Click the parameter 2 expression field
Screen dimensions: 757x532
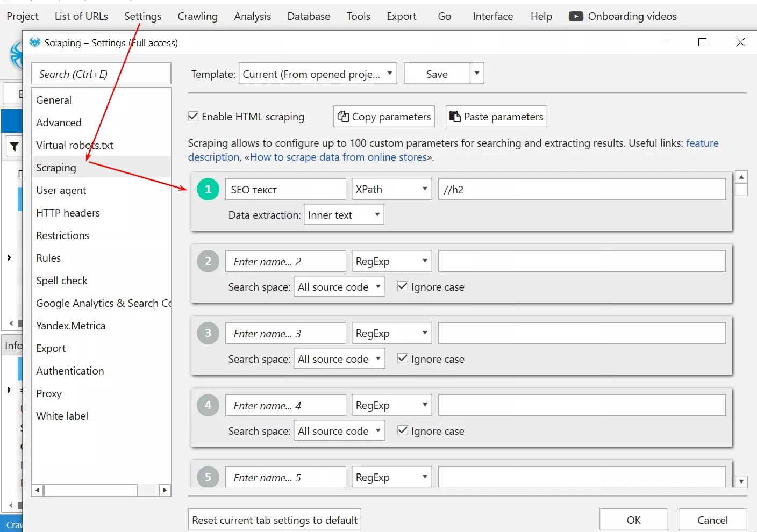pyautogui.click(x=582, y=261)
